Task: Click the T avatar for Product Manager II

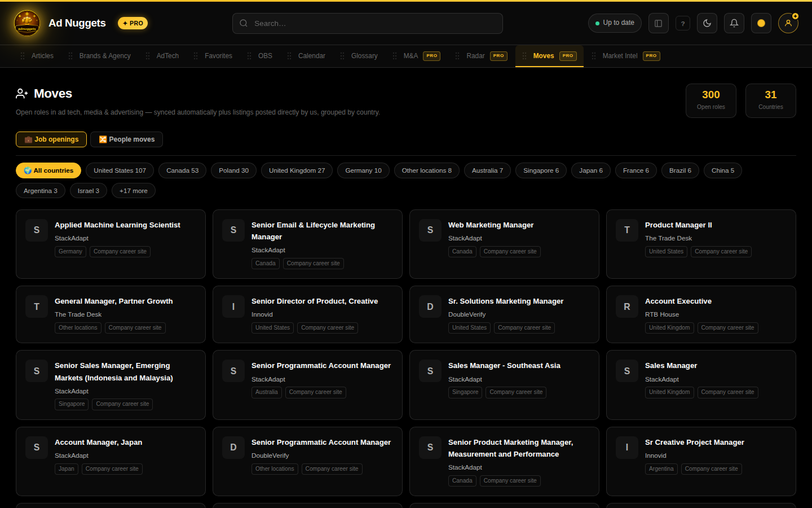Action: click(627, 230)
